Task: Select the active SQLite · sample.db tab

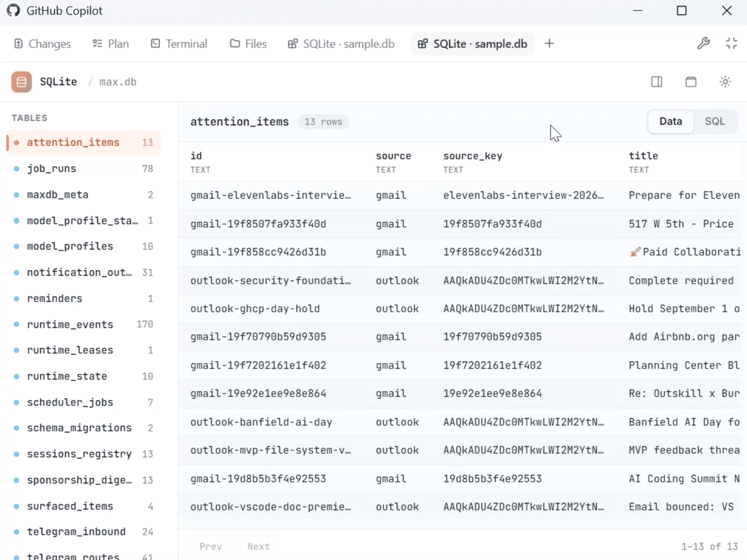Action: [x=473, y=44]
